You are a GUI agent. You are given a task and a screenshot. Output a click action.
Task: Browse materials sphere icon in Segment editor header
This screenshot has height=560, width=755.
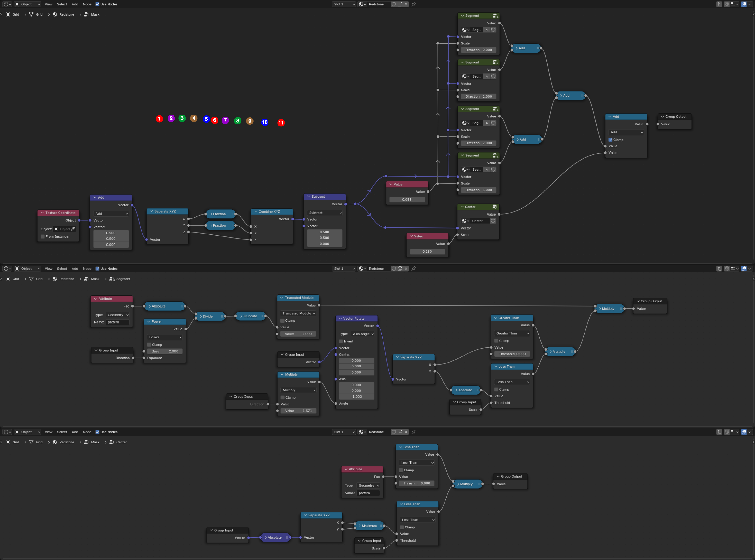[x=363, y=269]
